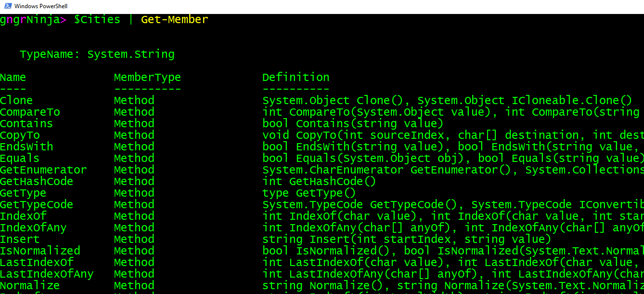Click the IsNormalized method name

tap(40, 251)
